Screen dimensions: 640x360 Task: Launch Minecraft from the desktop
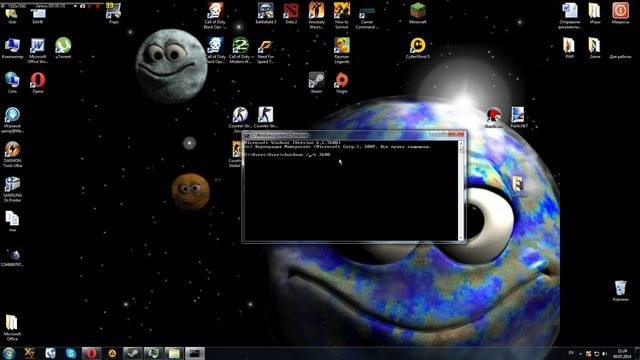pyautogui.click(x=418, y=13)
